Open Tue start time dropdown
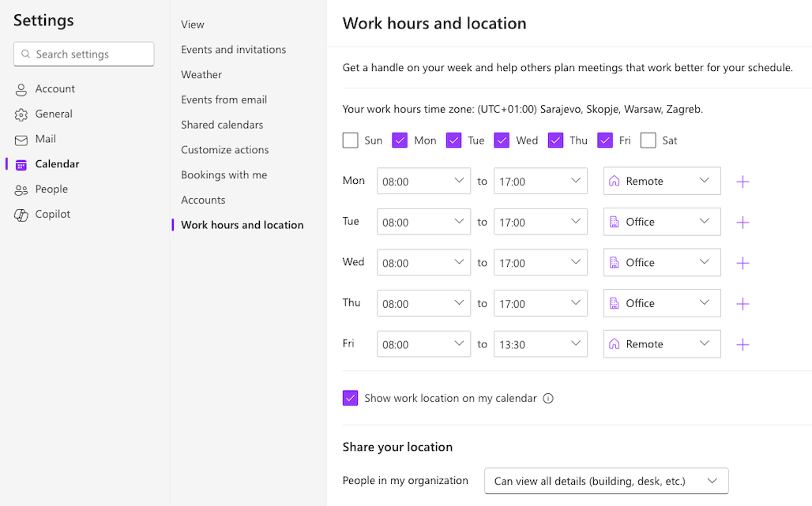812x506 pixels. (423, 222)
